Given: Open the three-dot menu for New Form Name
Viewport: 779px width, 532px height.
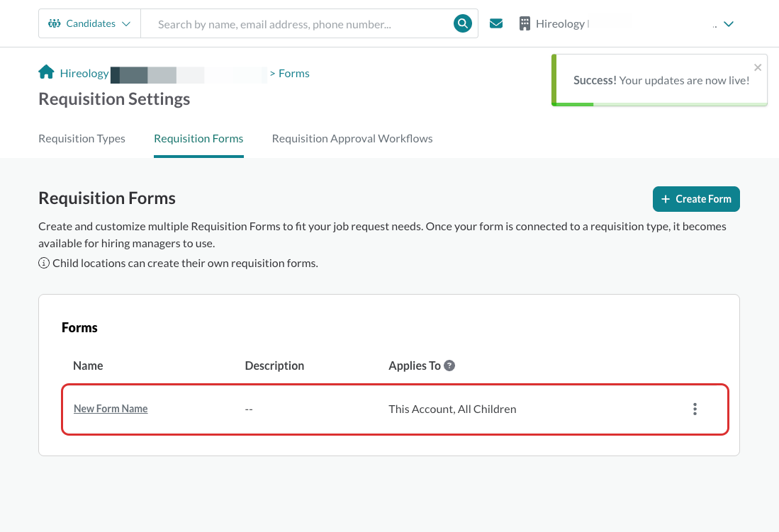Looking at the screenshot, I should pos(695,409).
